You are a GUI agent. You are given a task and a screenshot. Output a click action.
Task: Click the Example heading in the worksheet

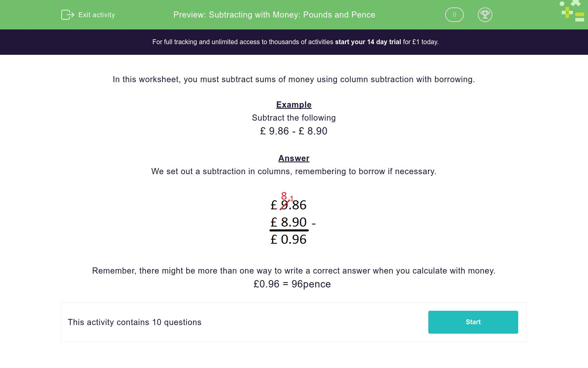point(294,105)
